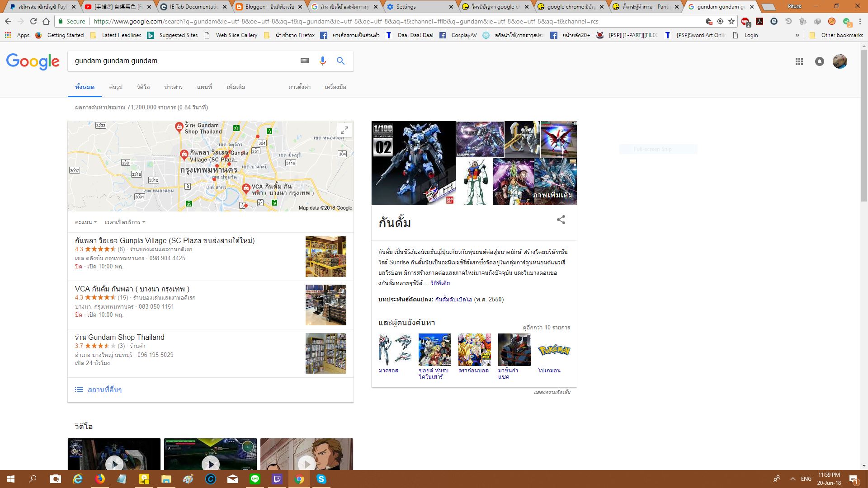This screenshot has width=868, height=488.
Task: Click the สถานที่อื่นๆ more places link
Action: pyautogui.click(x=104, y=389)
